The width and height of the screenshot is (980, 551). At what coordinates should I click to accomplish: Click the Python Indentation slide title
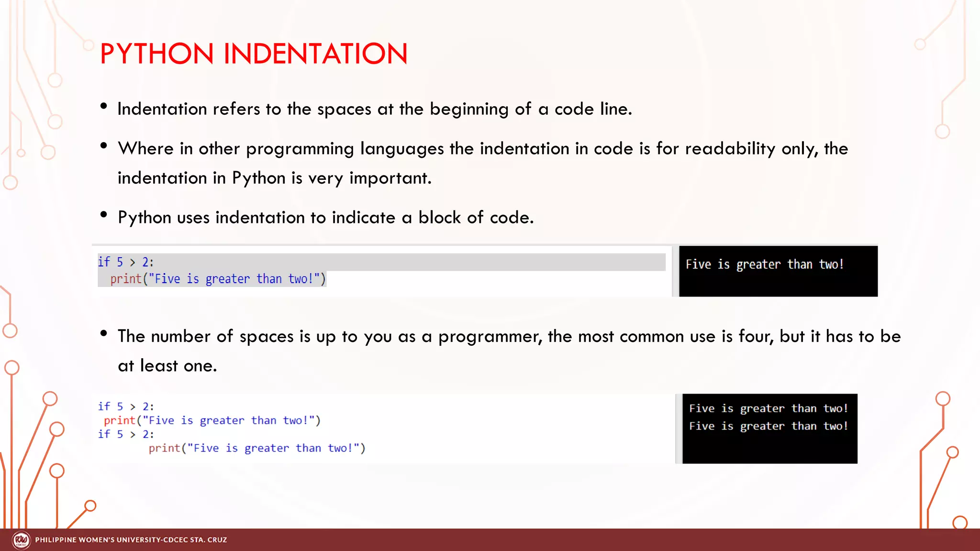[x=254, y=54]
